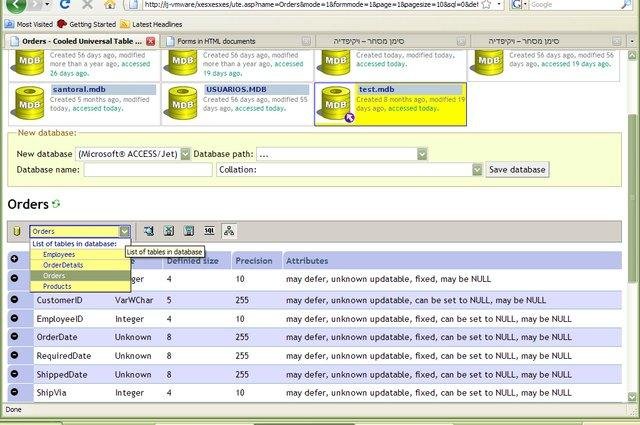Image resolution: width=640 pixels, height=425 pixels.
Task: Close the Orders - Cooled Universal Table tab
Action: [x=151, y=41]
